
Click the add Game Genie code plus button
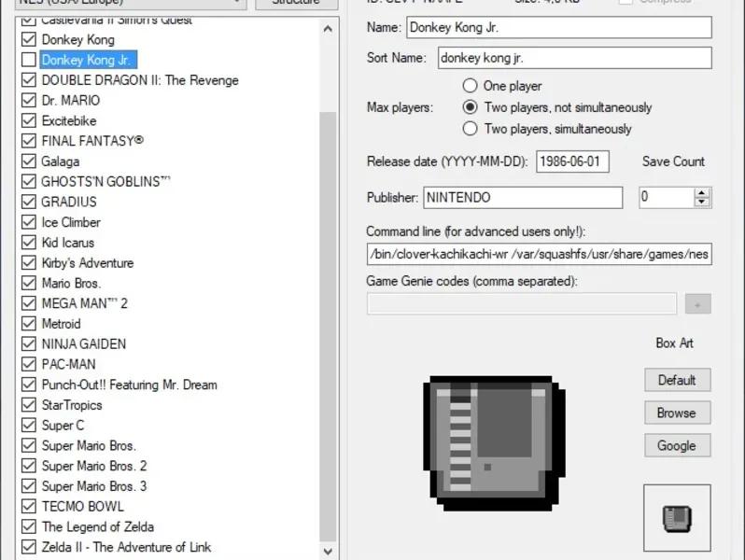pos(698,304)
